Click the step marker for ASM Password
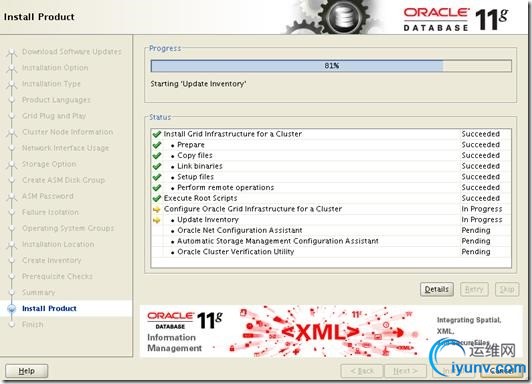The height and width of the screenshot is (384, 532). click(12, 196)
